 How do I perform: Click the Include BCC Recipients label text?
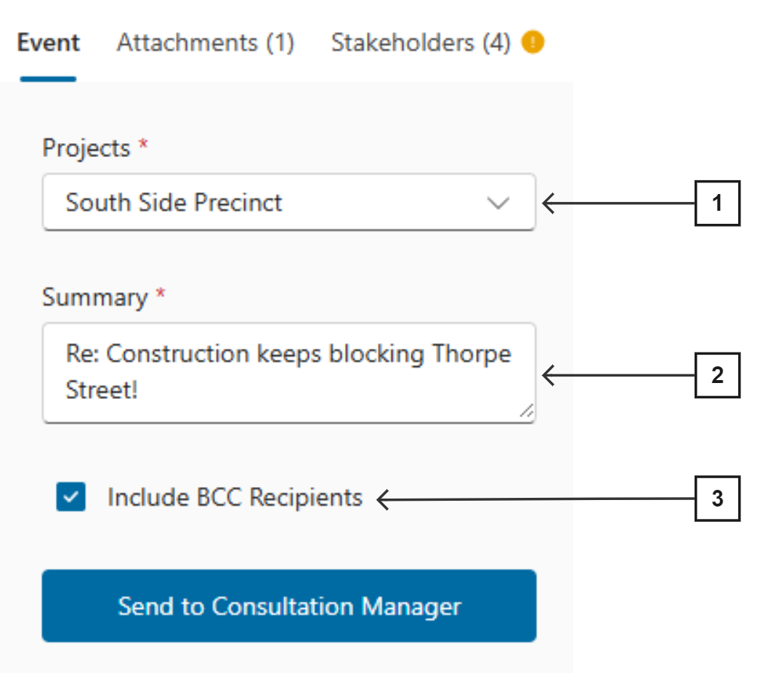click(x=234, y=498)
